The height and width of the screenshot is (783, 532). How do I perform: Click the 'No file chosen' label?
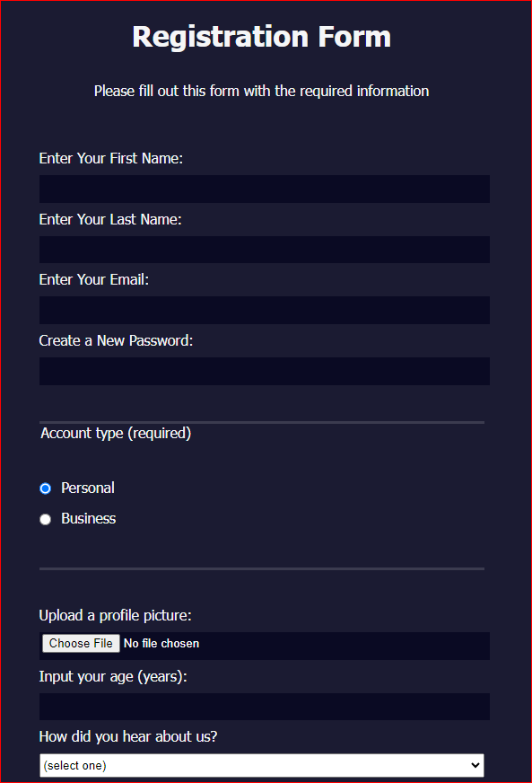(x=161, y=643)
